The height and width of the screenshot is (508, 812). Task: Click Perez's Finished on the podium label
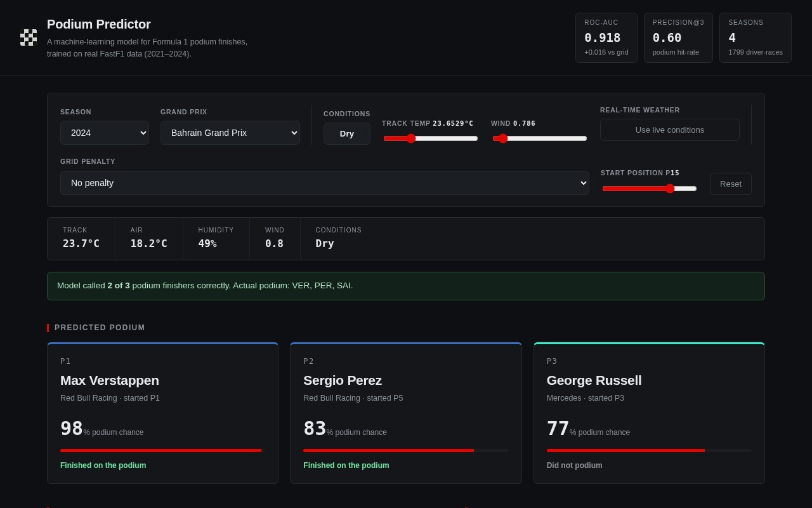(x=346, y=465)
